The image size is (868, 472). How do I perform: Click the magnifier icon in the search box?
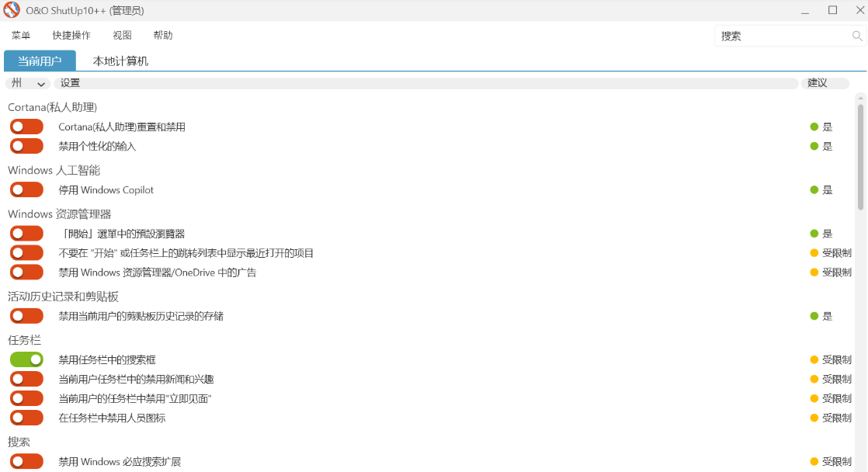[856, 36]
